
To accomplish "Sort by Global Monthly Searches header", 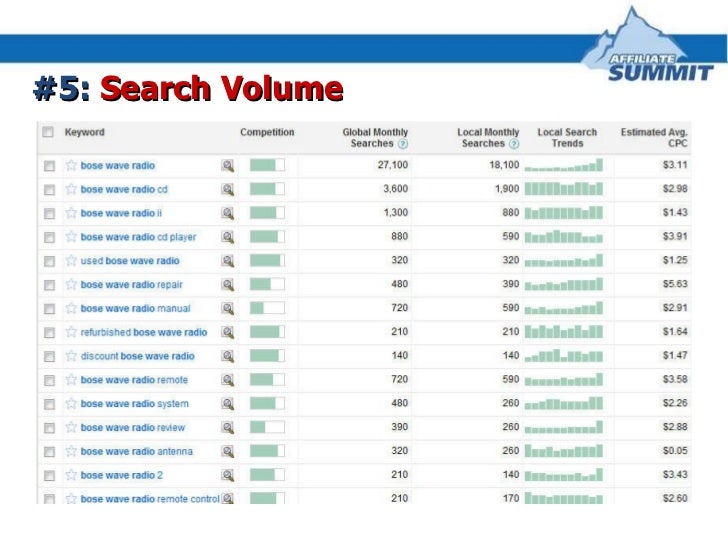I will pyautogui.click(x=375, y=138).
